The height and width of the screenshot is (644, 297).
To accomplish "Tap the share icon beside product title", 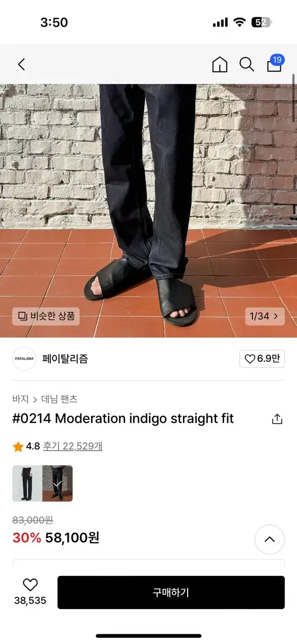I will [x=277, y=419].
